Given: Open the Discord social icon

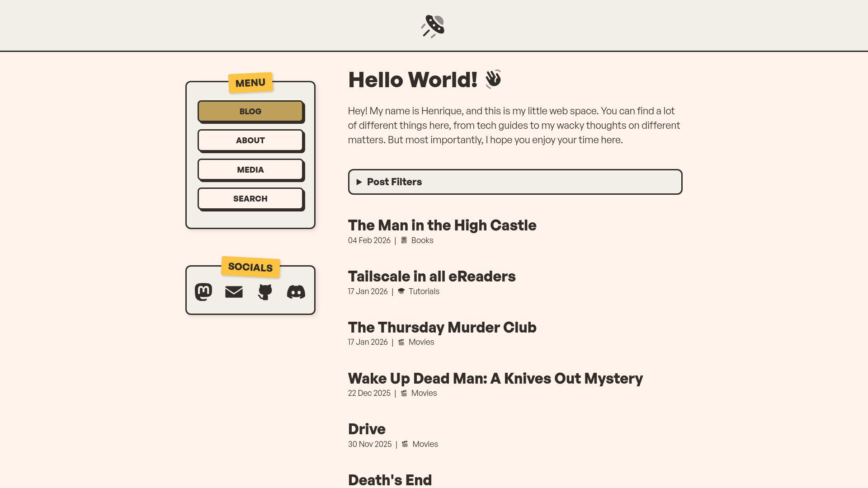Looking at the screenshot, I should [296, 292].
